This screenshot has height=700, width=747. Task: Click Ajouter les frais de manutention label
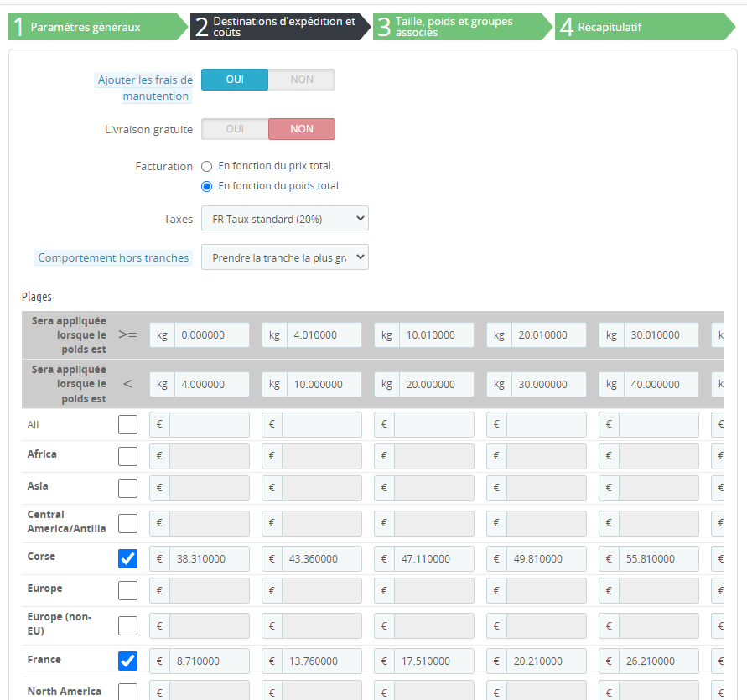(x=144, y=88)
